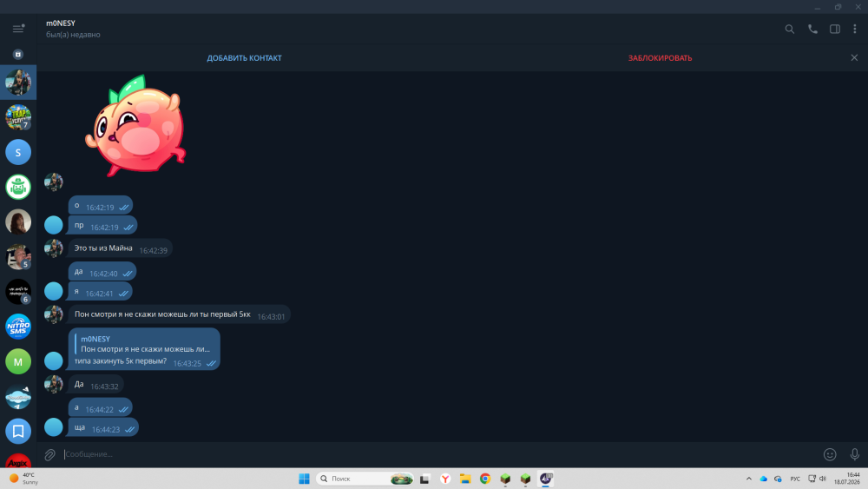Open the black avatar chat with 6 unread

[x=18, y=292]
